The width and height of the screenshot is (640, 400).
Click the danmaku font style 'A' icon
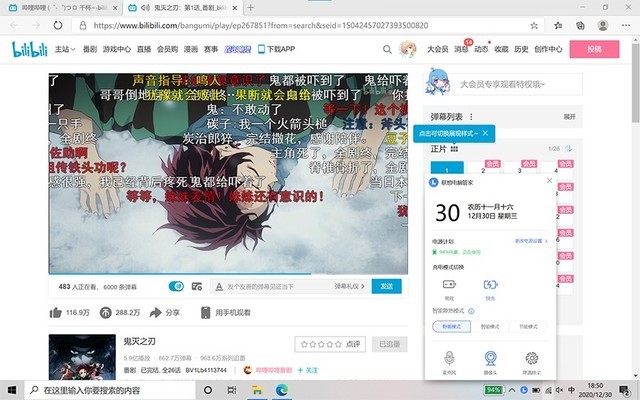[219, 287]
